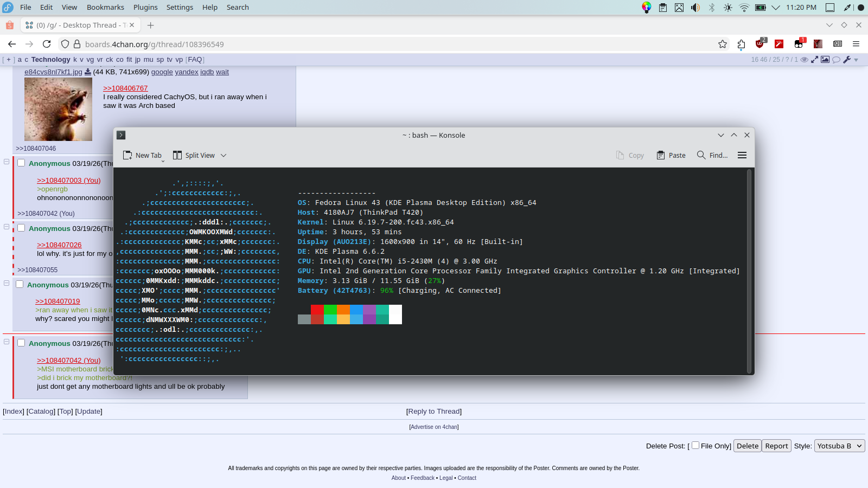Click the Reply to Thread link
Viewport: 868px width, 488px height.
tap(434, 411)
